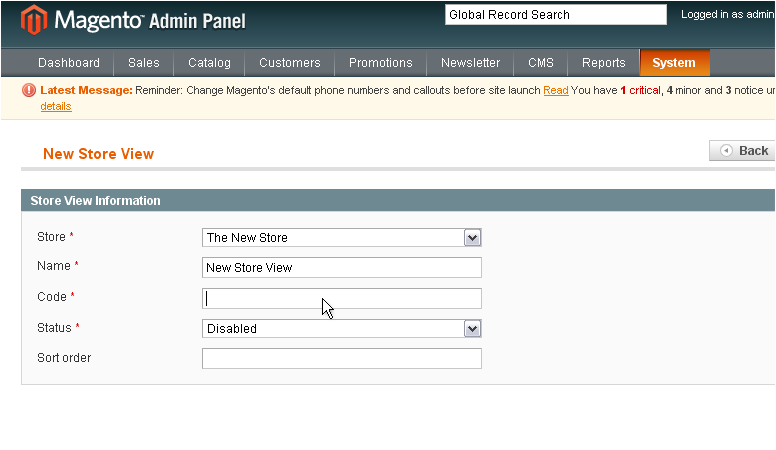
Task: Open the System menu
Action: pyautogui.click(x=675, y=63)
